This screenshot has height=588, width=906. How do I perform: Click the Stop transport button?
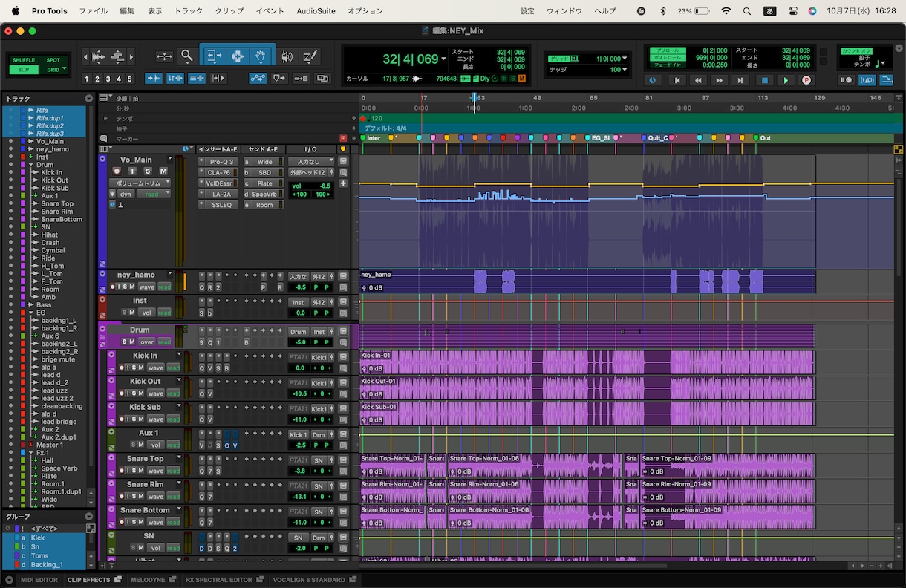pyautogui.click(x=764, y=80)
